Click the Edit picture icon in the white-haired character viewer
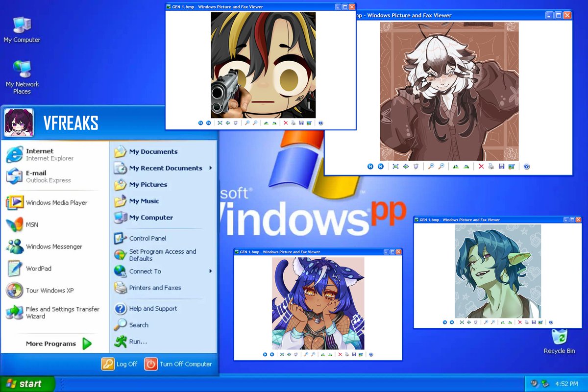 pos(512,167)
